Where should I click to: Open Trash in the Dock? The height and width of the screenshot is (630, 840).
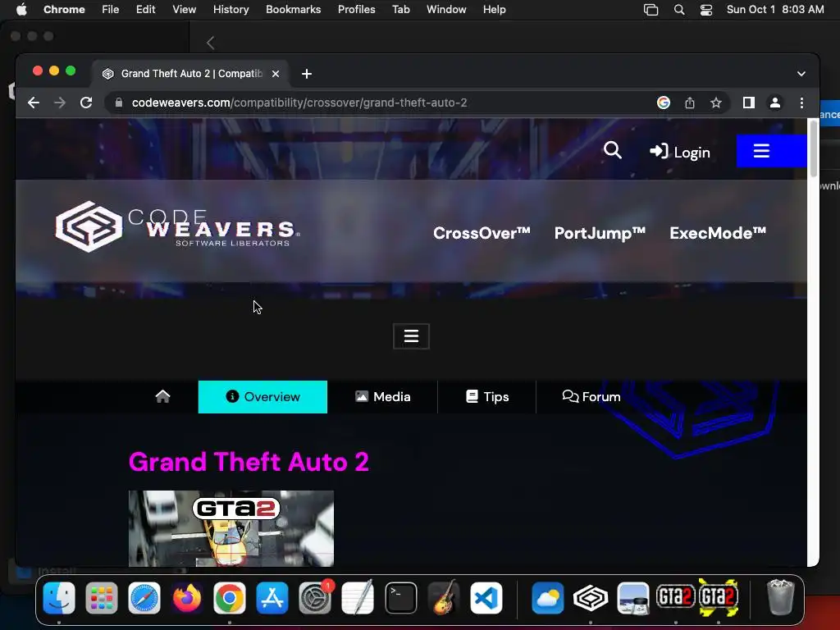(x=780, y=597)
